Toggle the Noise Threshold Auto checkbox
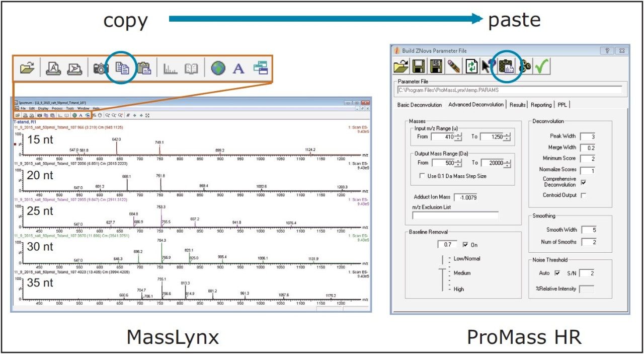Image resolution: width=644 pixels, height=354 pixels. tap(557, 273)
